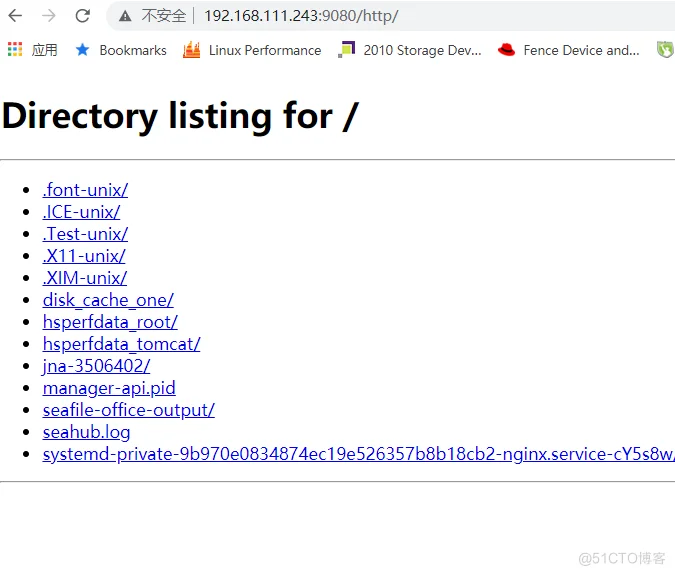Open the 2010 Storage Dev... bookmark

pyautogui.click(x=422, y=50)
